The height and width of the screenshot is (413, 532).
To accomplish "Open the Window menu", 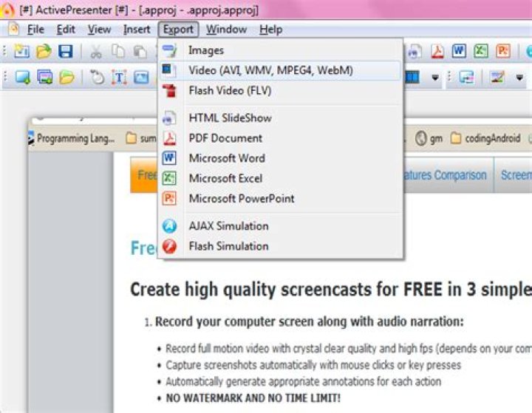I will click(x=226, y=30).
